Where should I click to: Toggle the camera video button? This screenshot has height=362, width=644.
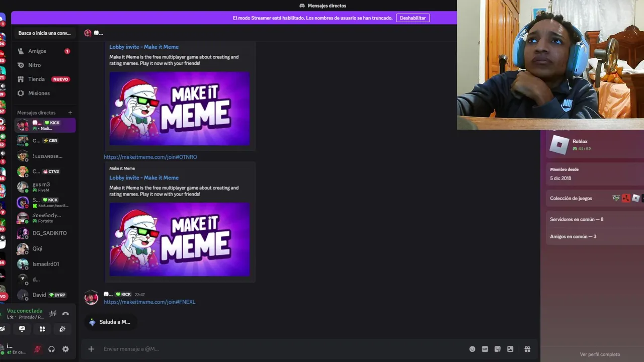pyautogui.click(x=2, y=329)
